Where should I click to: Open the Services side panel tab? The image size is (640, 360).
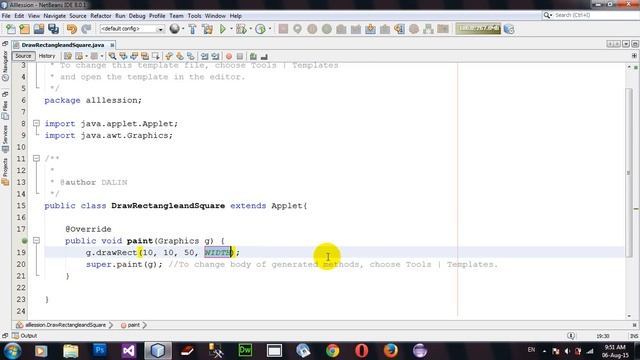[x=5, y=139]
